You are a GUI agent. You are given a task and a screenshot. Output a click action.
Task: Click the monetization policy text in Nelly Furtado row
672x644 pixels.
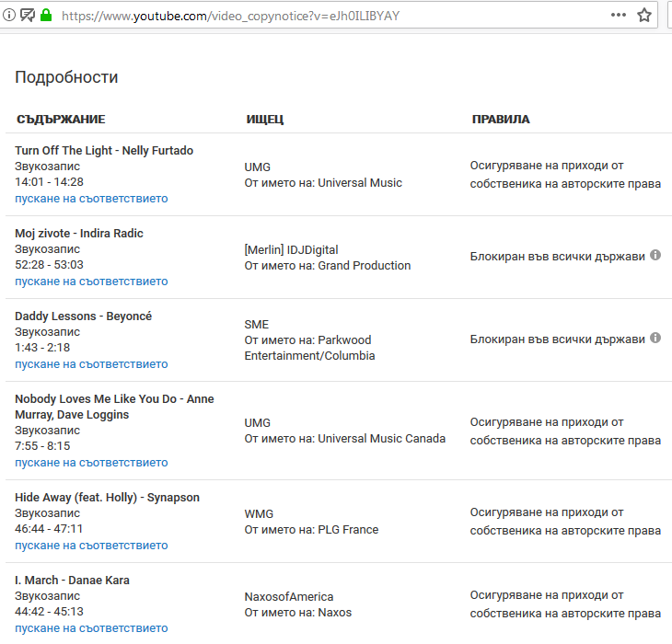pos(565,174)
